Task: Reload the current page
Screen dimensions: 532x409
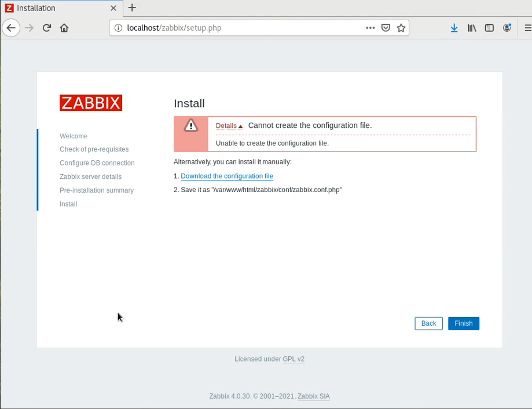Action: [x=47, y=28]
